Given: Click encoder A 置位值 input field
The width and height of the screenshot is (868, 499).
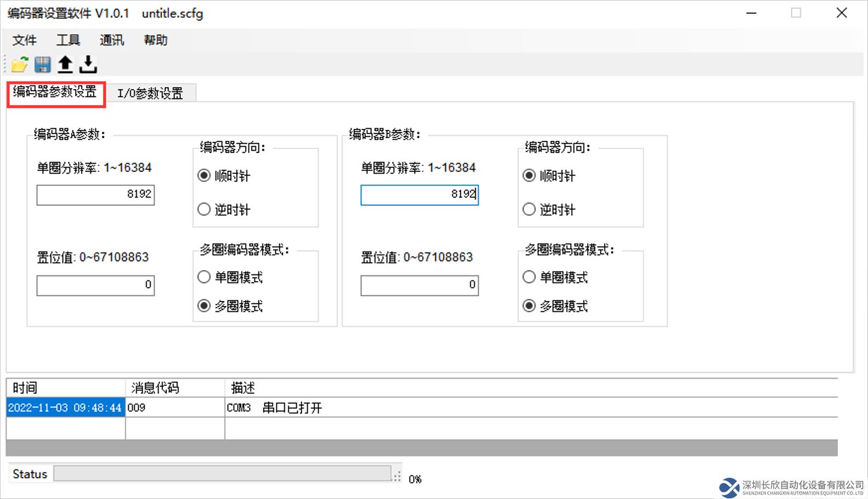Looking at the screenshot, I should tap(95, 285).
